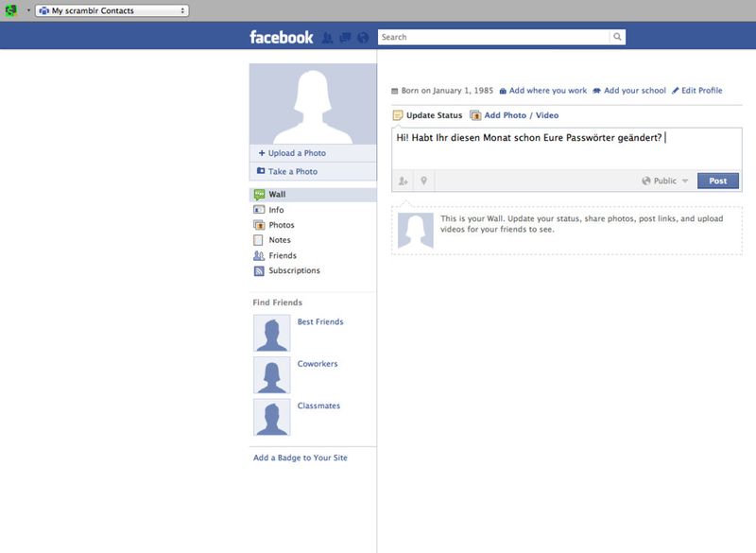The height and width of the screenshot is (553, 756).
Task: Click the Subscriptions RSS icon
Action: pyautogui.click(x=259, y=271)
